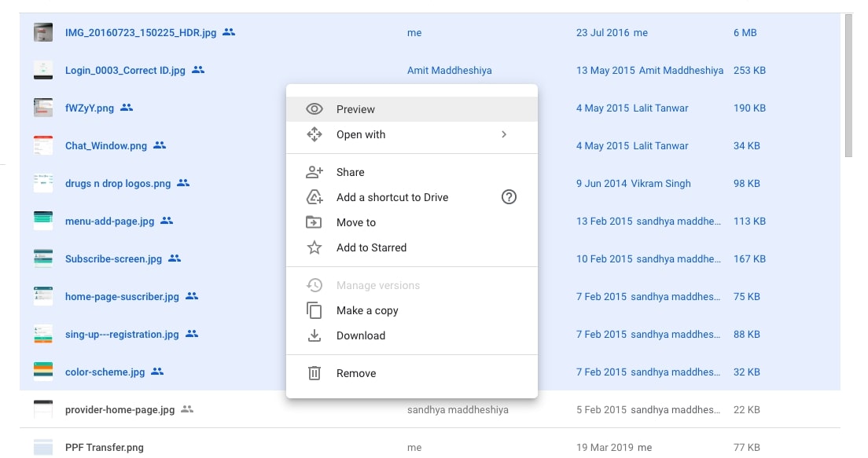Click the Login_0003_Correct ID.jpg thumbnail
The image size is (868, 458).
click(x=43, y=70)
